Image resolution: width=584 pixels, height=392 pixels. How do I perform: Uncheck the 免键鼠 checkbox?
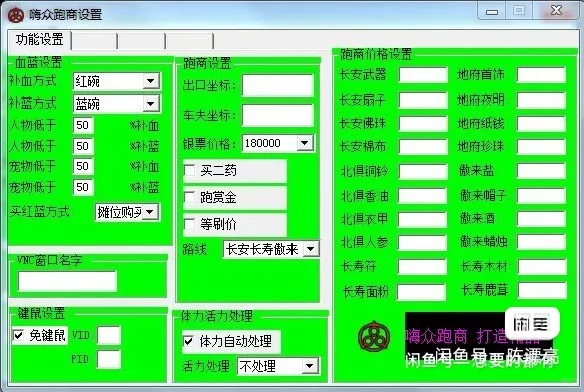[18, 335]
